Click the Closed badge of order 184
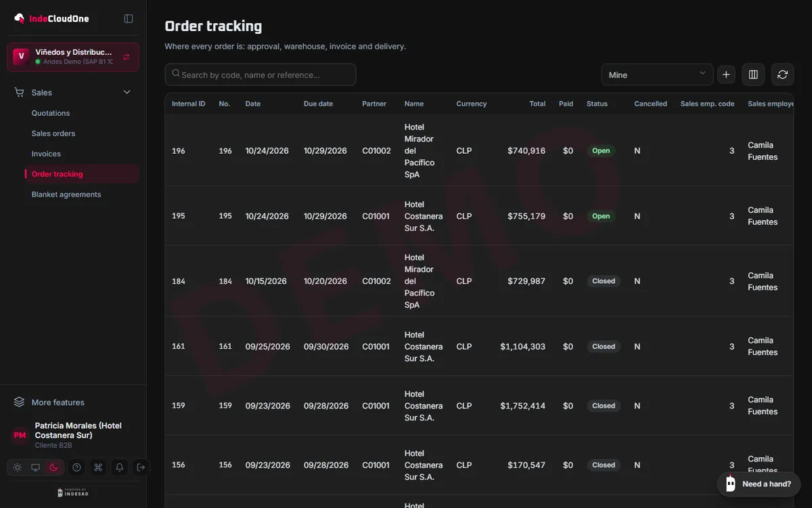This screenshot has height=508, width=812. (604, 281)
